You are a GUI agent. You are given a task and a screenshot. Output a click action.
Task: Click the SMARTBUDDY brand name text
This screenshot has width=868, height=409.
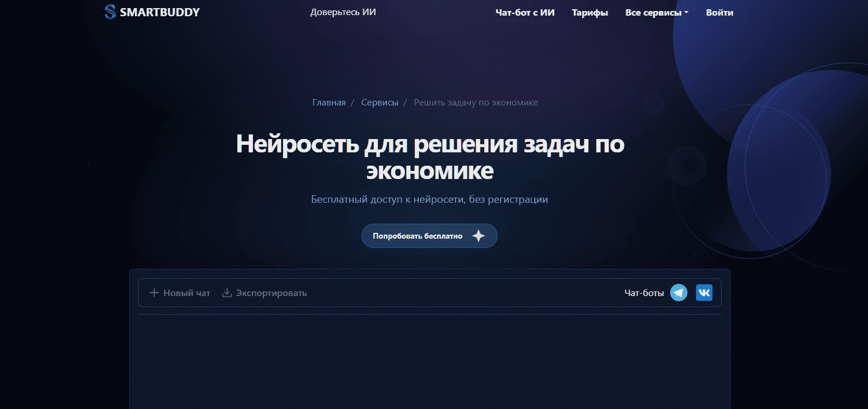point(160,12)
